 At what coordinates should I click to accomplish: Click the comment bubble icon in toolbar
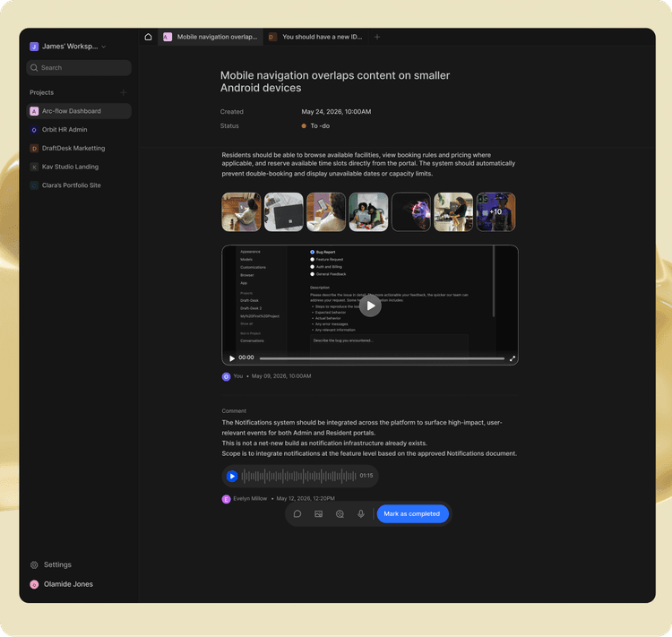(x=297, y=514)
